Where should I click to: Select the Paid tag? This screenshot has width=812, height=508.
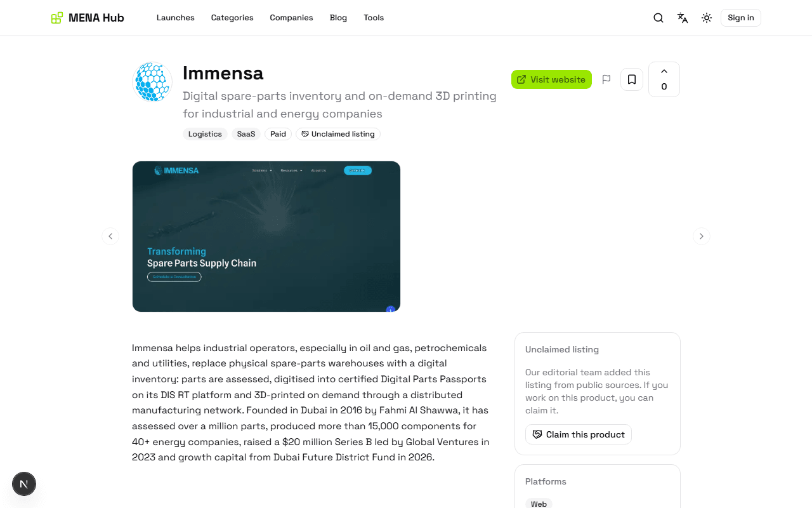(278, 134)
